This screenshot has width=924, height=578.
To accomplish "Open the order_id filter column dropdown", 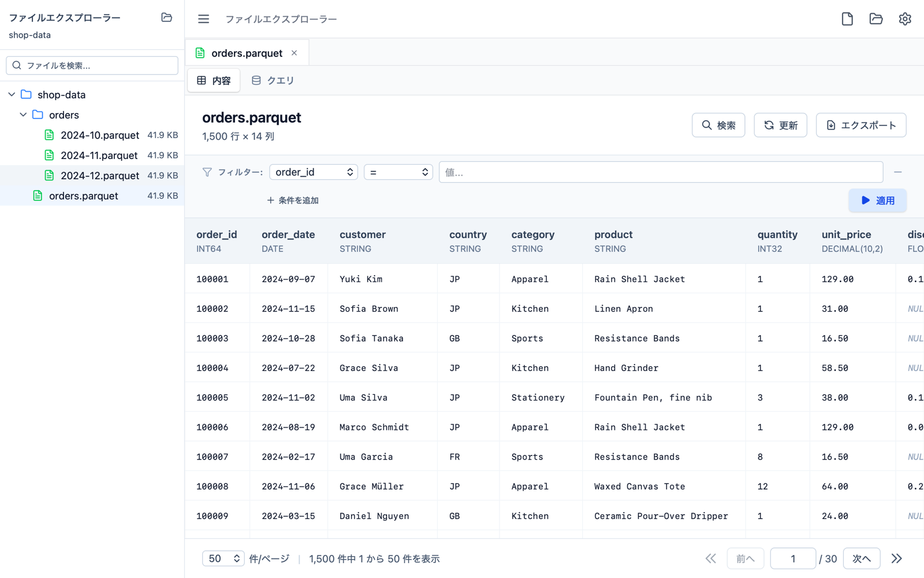I will tap(314, 172).
